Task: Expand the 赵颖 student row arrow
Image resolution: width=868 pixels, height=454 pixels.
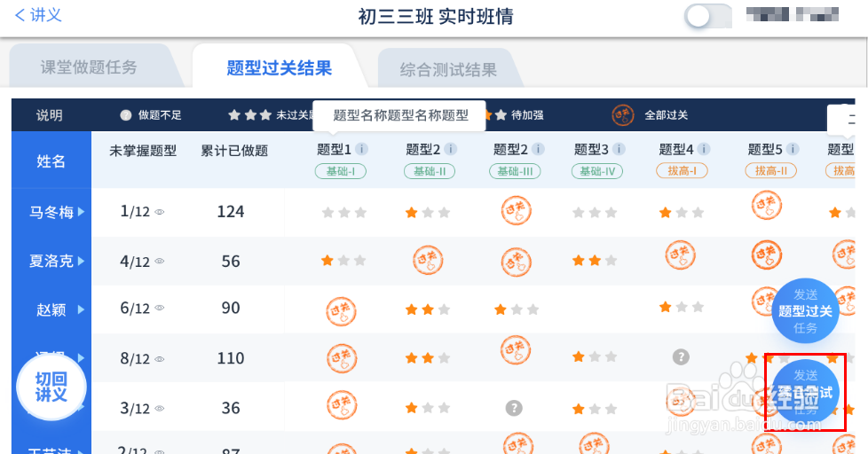Action: pos(82,309)
